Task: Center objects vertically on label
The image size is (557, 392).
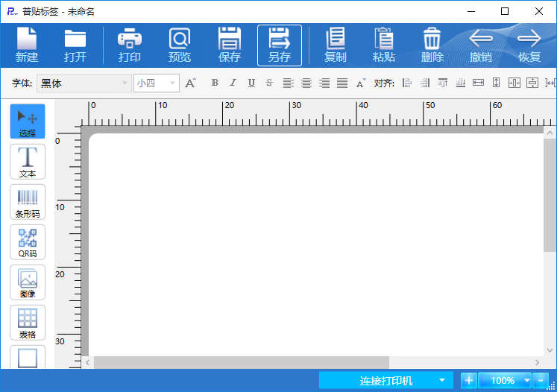Action: coord(532,83)
